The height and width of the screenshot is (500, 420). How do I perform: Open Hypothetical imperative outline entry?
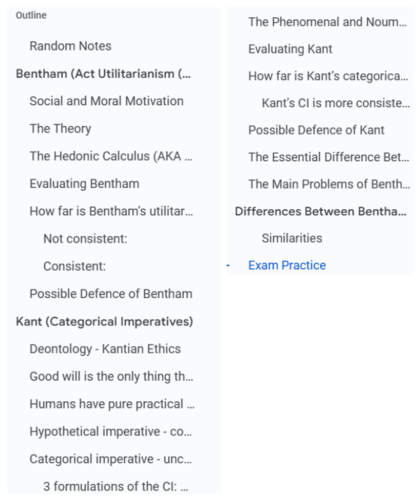[111, 432]
